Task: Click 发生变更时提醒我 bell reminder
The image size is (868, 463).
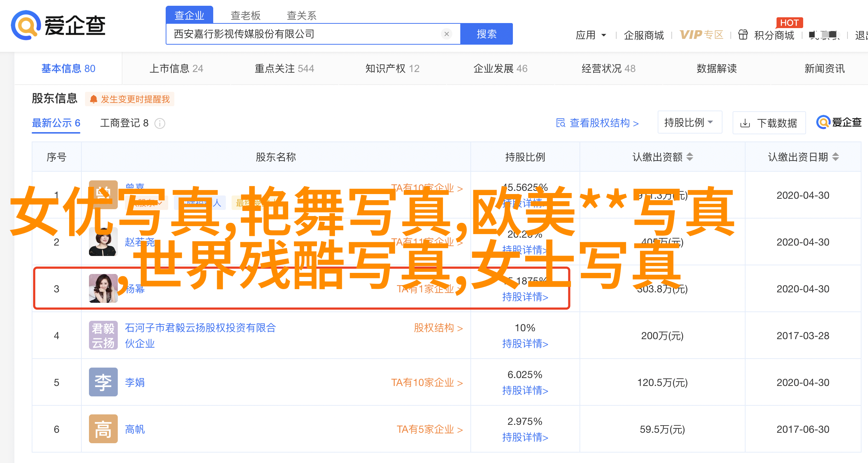Action: pyautogui.click(x=130, y=99)
